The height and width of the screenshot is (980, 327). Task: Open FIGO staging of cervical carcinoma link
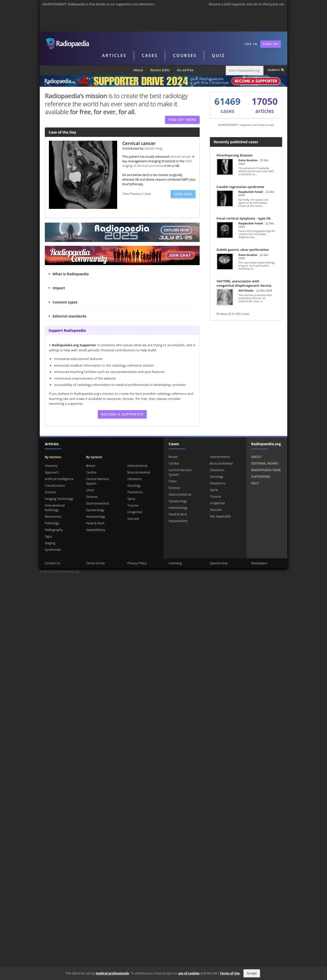tap(157, 164)
